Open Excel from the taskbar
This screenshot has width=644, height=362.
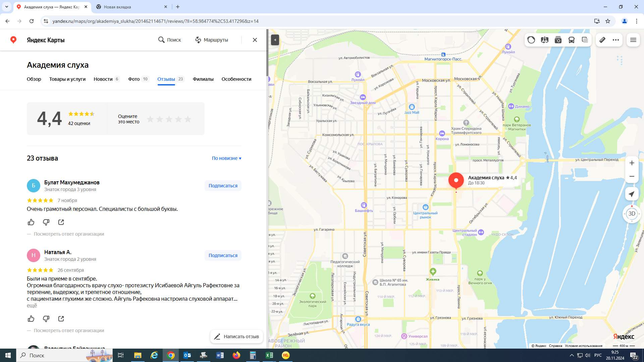(x=269, y=355)
